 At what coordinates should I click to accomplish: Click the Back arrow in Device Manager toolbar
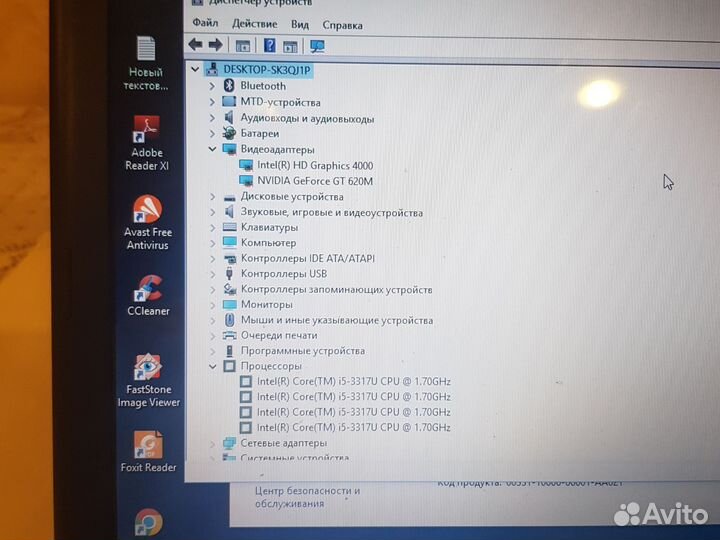click(x=196, y=45)
